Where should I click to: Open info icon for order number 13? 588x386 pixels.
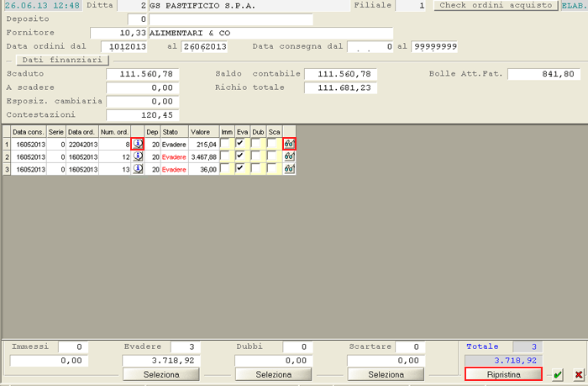(138, 169)
